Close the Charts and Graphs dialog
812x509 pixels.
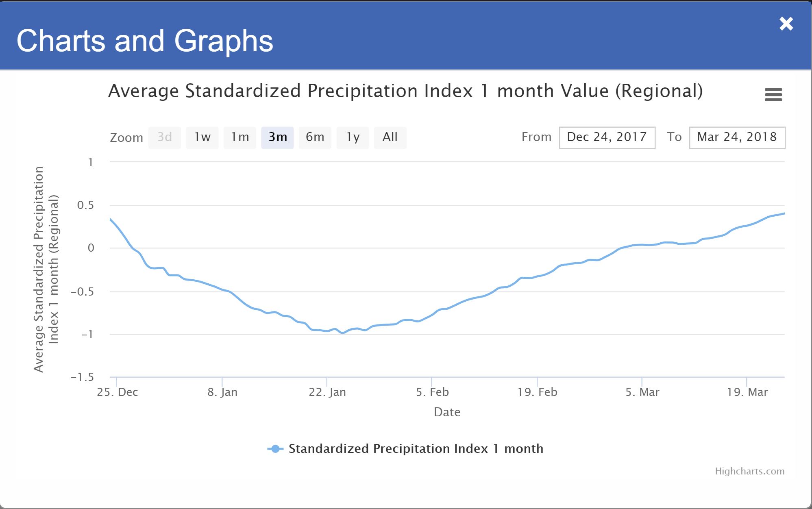click(786, 24)
